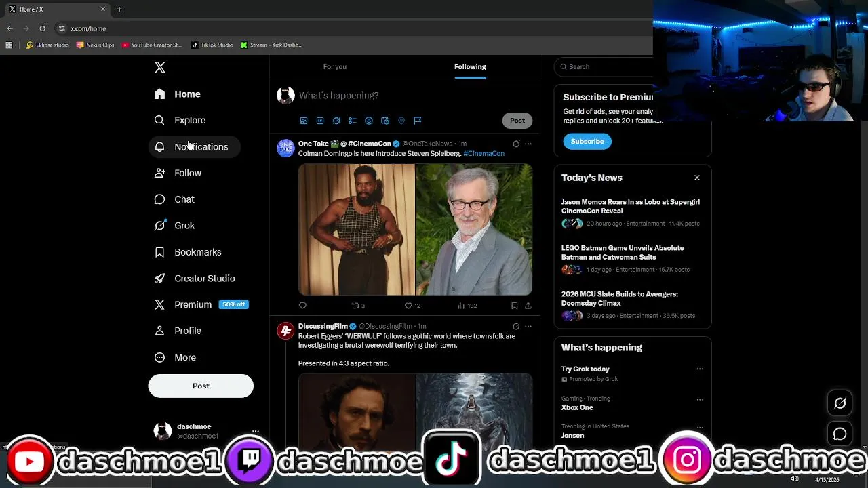868x488 pixels.
Task: Open more options for the Xbox One trend
Action: tap(700, 399)
